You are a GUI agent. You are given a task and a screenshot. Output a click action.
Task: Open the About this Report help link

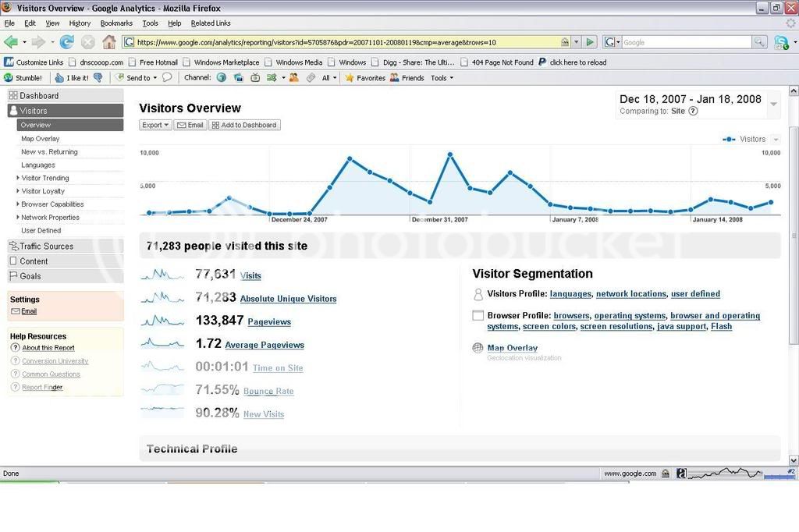coord(48,348)
